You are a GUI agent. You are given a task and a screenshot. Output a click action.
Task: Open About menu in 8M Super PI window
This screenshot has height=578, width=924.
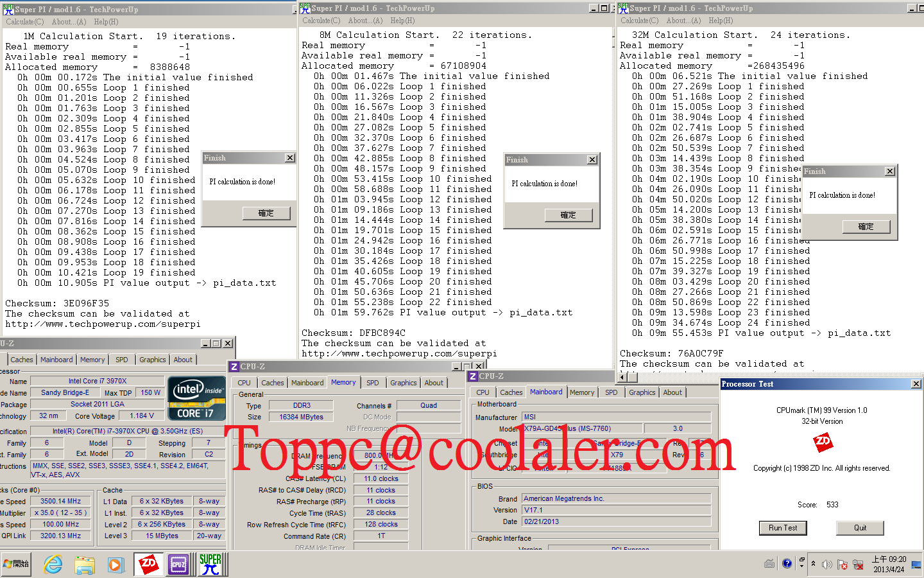click(x=365, y=21)
